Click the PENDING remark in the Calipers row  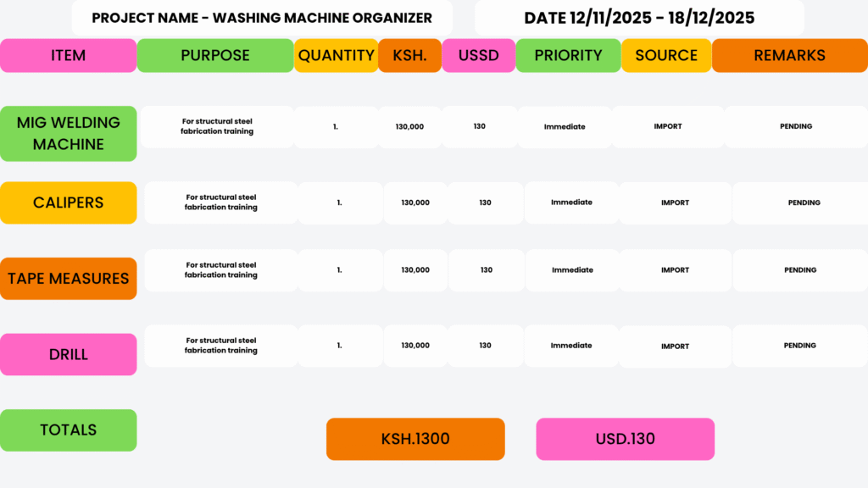pos(804,202)
